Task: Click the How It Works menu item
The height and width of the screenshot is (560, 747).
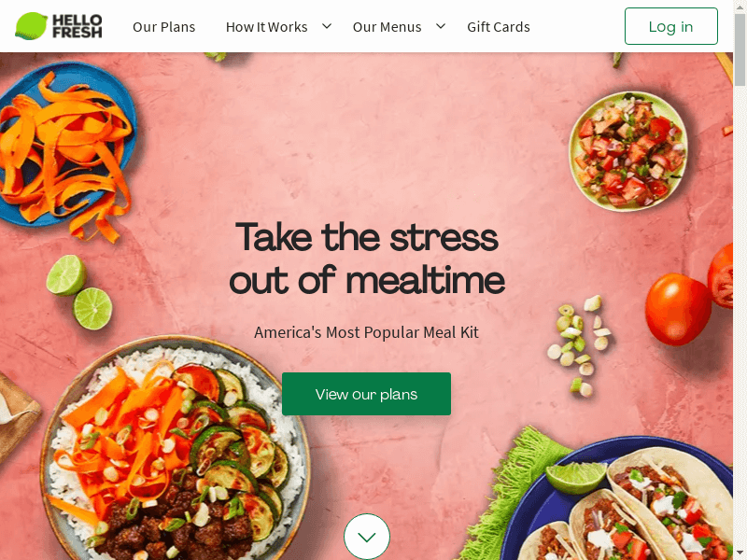Action: [x=266, y=27]
